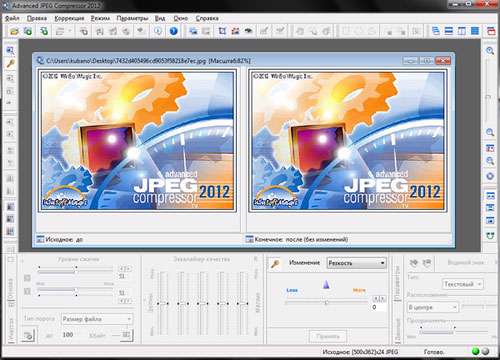
Task: Open the Резкость correction dropdown
Action: point(356,263)
